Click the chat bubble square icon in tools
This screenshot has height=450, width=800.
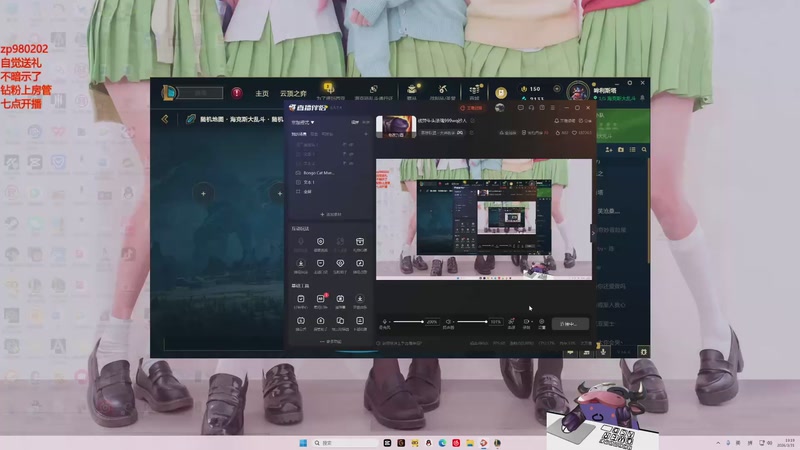(320, 263)
